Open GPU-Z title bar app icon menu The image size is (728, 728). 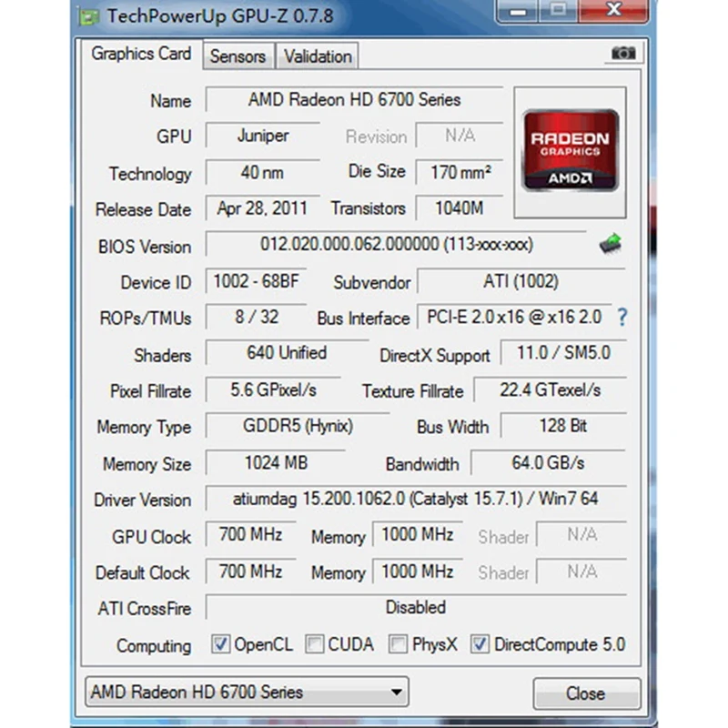pos(88,17)
